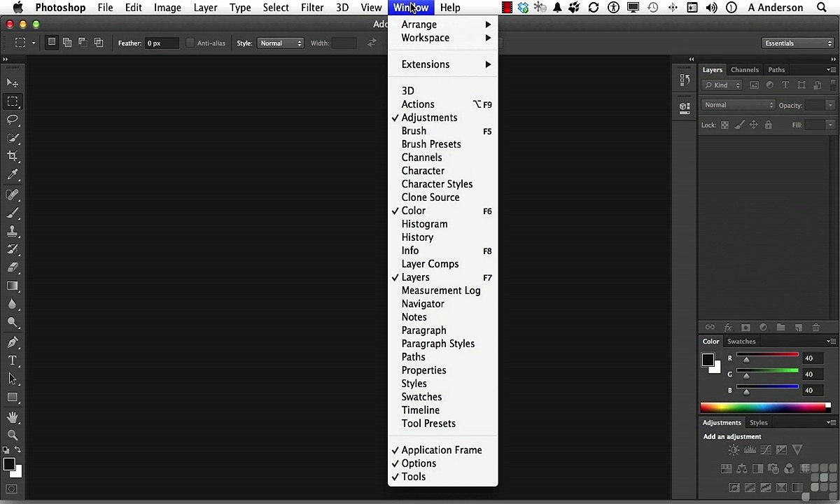Open the Properties panel dock icon

[685, 108]
